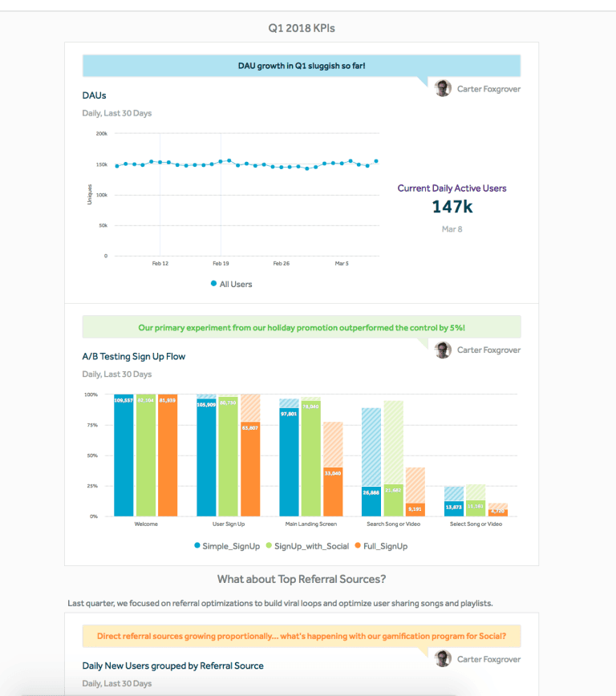The width and height of the screenshot is (616, 696).
Task: Click the orange direct referral sources banner
Action: pos(301,637)
